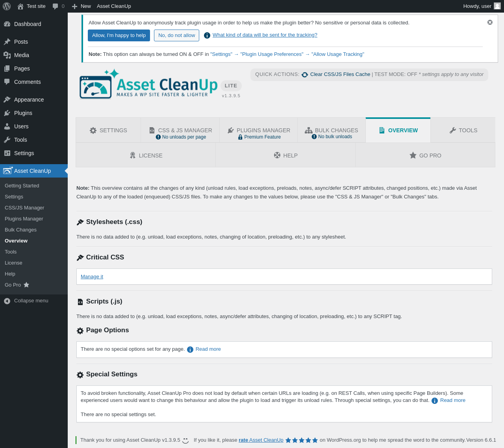Open Comments in the sidebar
504x448 pixels.
[34, 82]
